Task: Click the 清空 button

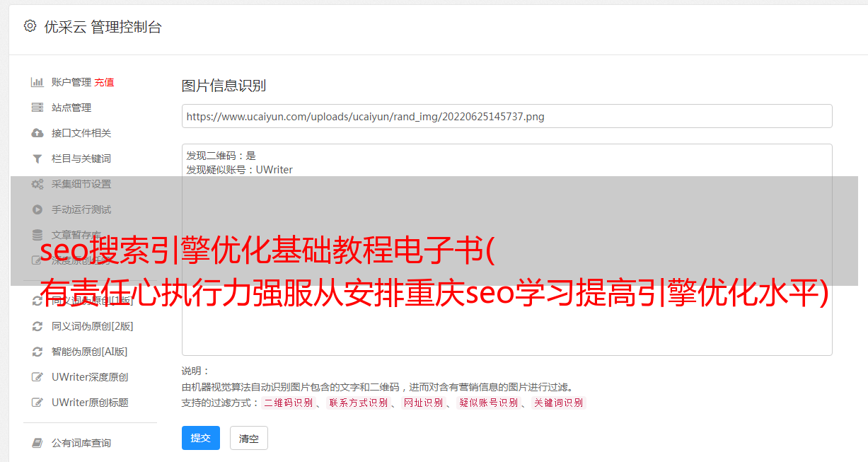Action: pos(249,438)
